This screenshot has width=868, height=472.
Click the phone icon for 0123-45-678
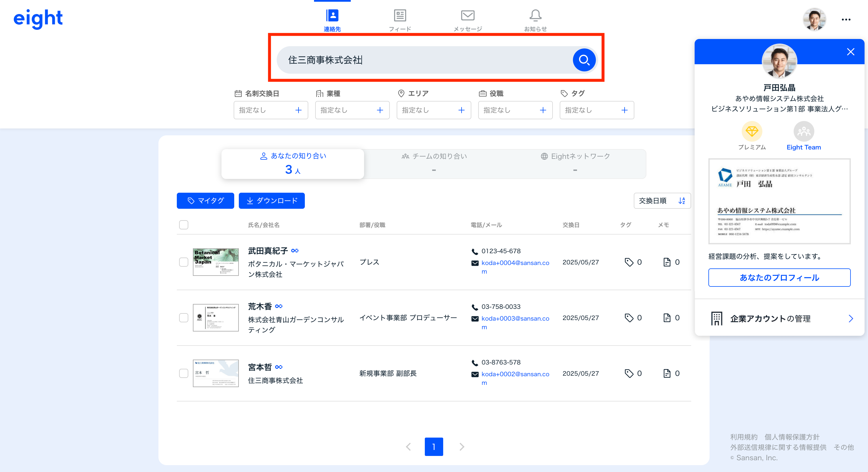pyautogui.click(x=475, y=251)
